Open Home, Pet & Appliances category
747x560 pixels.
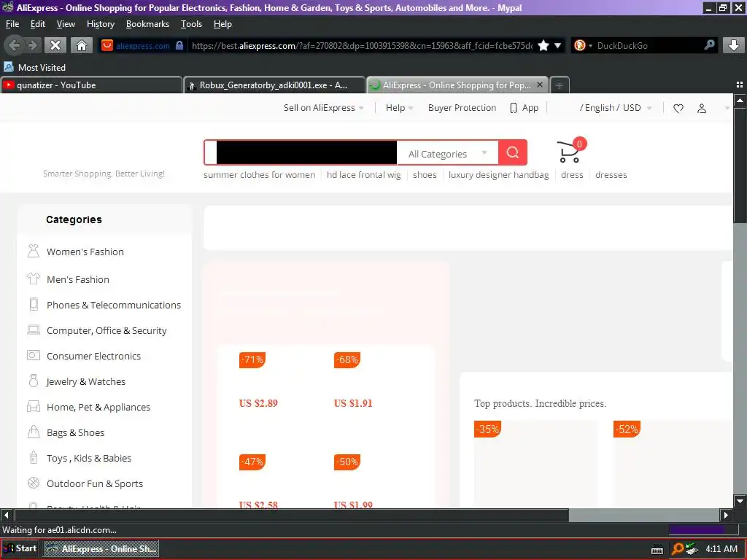coord(98,407)
